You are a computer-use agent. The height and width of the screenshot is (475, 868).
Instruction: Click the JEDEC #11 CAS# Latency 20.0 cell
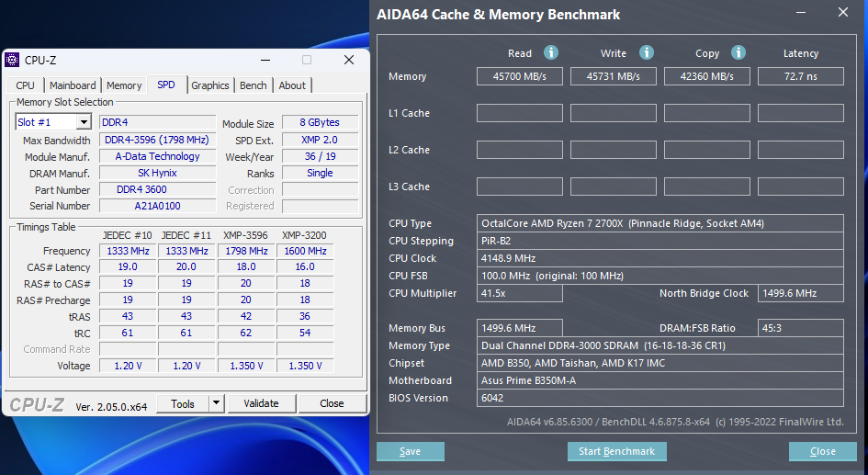point(186,266)
